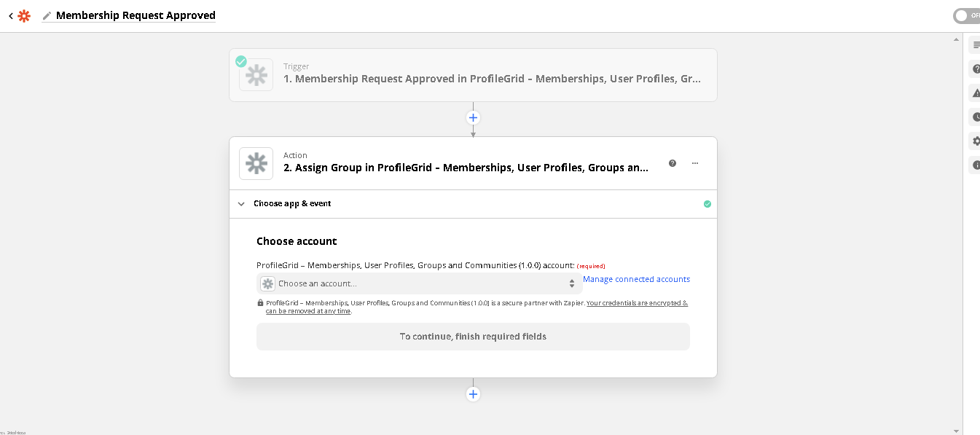
Task: Open the Choose an account dropdown
Action: coord(419,283)
